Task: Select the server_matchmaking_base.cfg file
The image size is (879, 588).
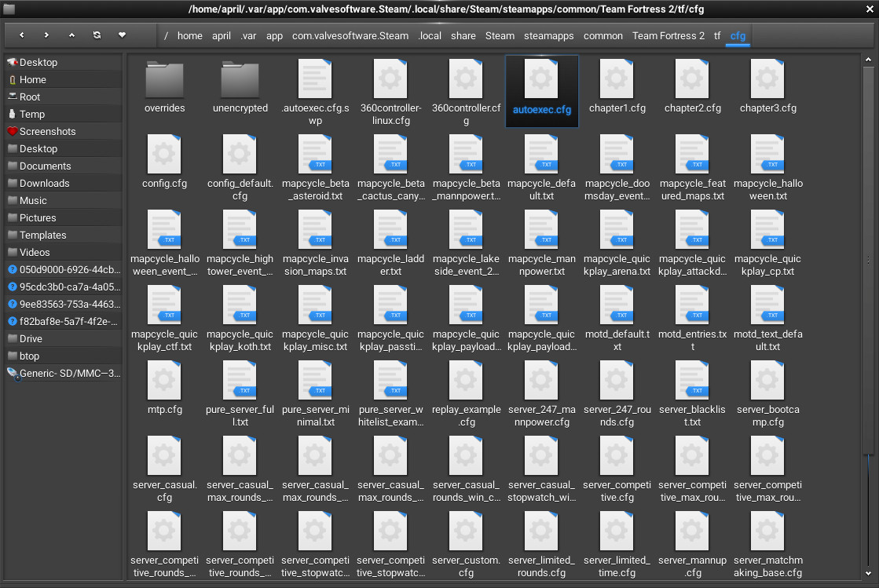Action: (768, 546)
